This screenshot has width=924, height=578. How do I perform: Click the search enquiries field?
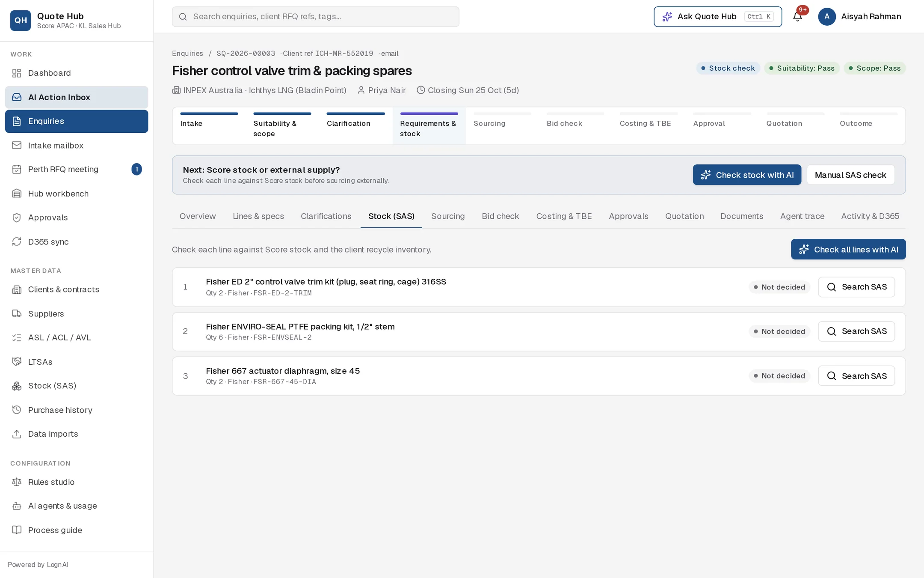316,17
